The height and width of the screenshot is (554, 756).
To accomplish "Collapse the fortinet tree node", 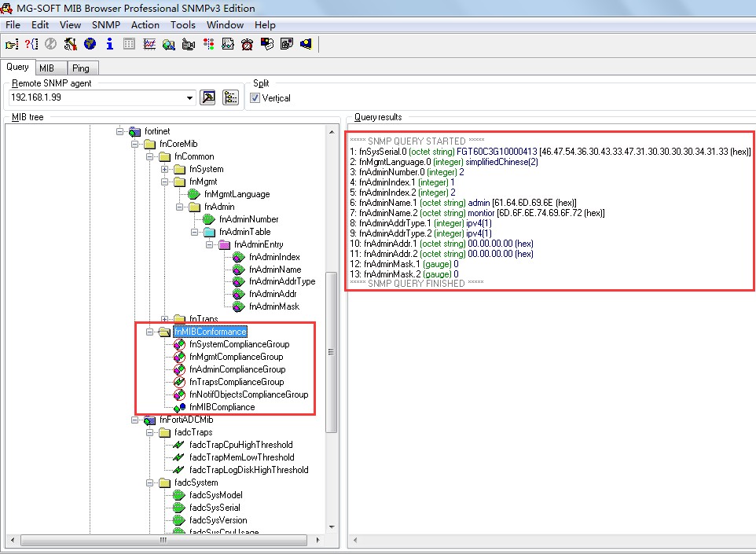I will pos(119,131).
